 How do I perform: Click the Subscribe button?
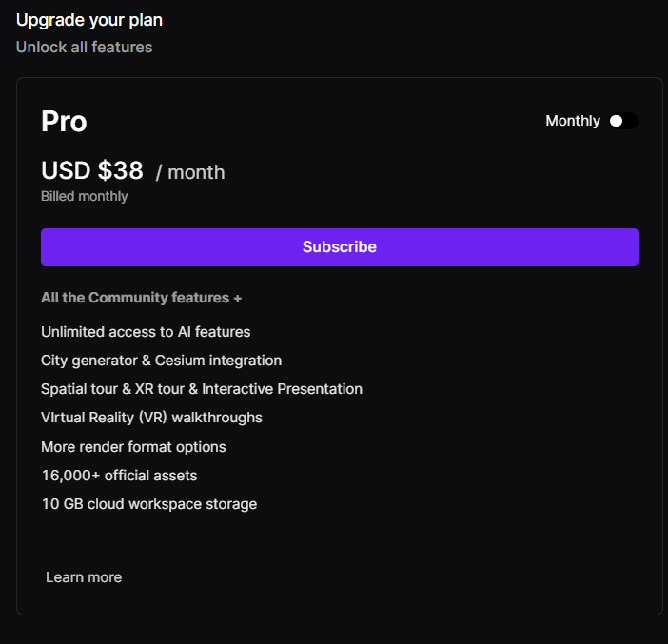coord(340,247)
